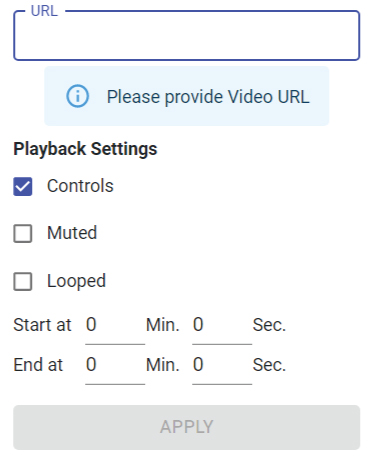369x463 pixels.
Task: Click the Muted label text
Action: click(72, 233)
